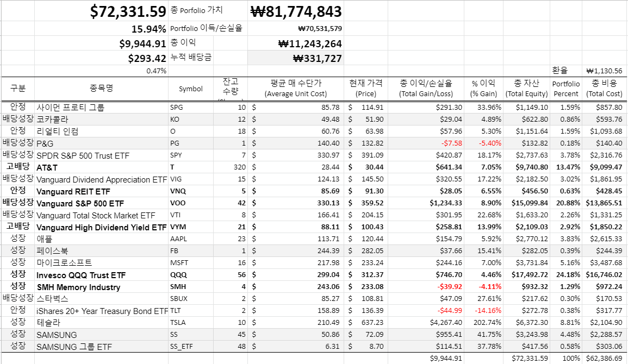Click the ₩81,774,843 won value cell
This screenshot has width=628, height=364.
(x=296, y=11)
